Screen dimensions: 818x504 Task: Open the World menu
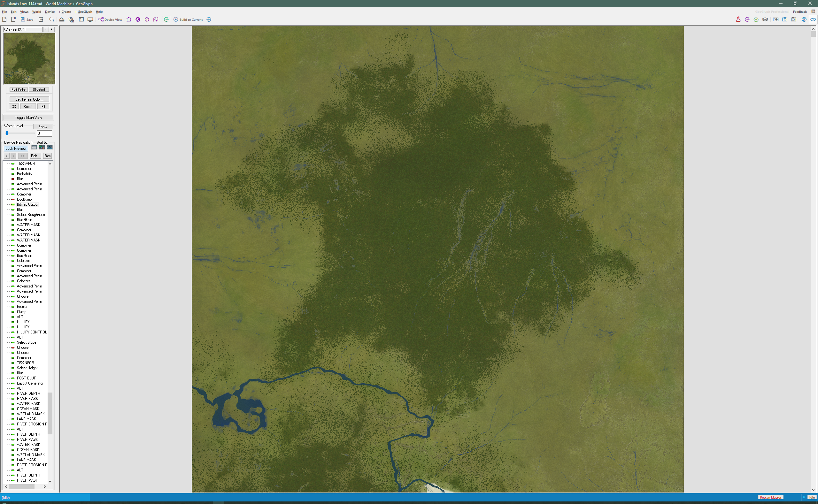[36, 12]
